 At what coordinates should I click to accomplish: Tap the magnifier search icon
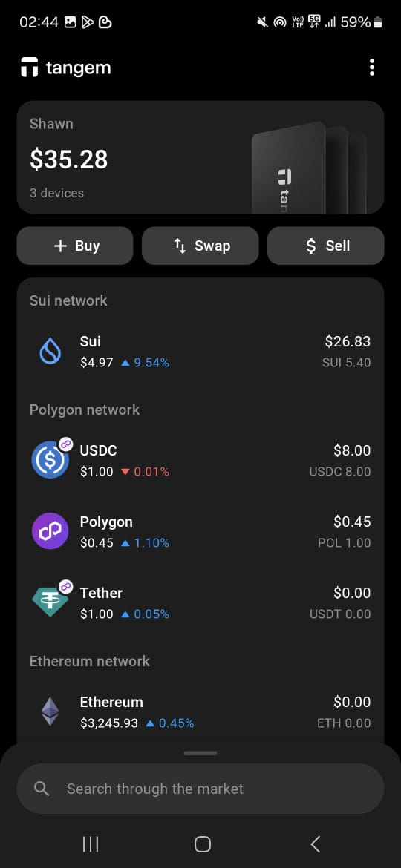[42, 789]
